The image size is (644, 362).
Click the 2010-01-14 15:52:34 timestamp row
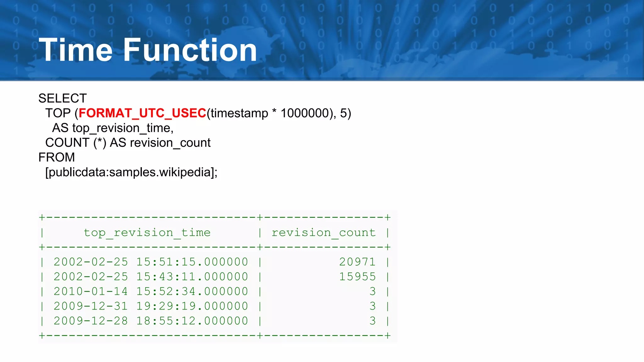pos(151,291)
